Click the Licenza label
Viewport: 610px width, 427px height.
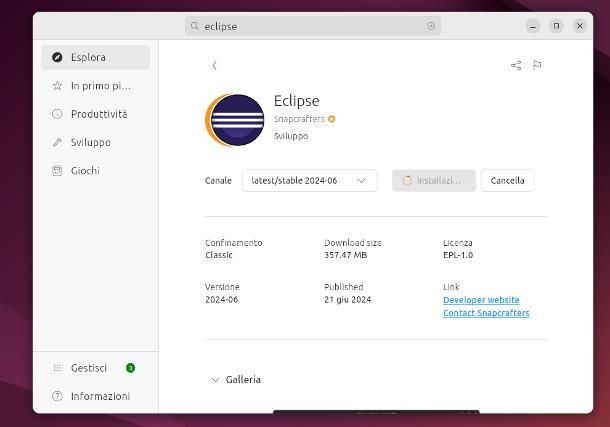coord(458,243)
